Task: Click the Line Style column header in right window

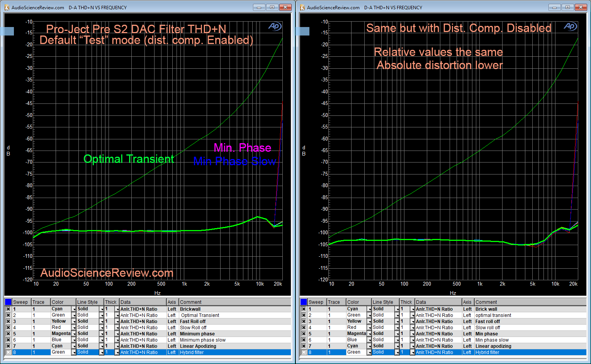Action: [385, 302]
